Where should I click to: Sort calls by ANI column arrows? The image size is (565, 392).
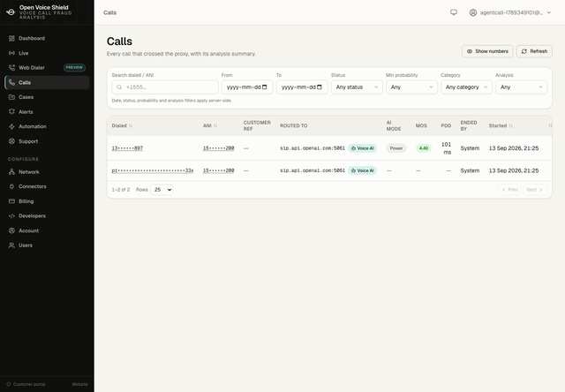pyautogui.click(x=215, y=125)
